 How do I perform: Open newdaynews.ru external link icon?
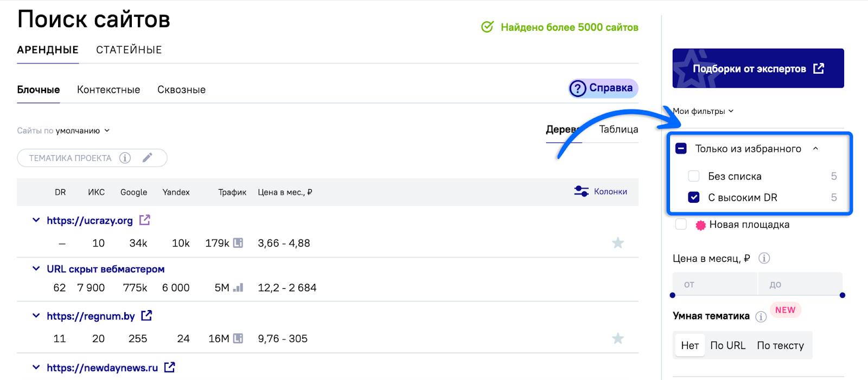[x=170, y=368]
